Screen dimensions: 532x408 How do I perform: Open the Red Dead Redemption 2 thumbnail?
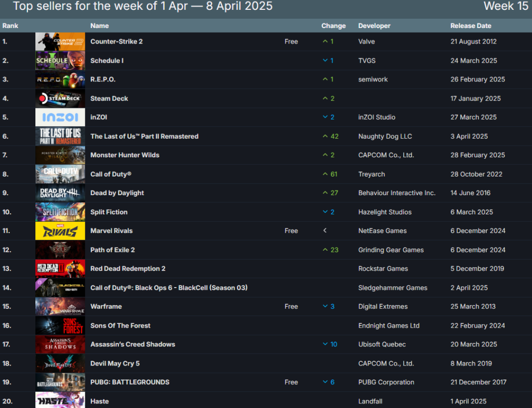60,268
